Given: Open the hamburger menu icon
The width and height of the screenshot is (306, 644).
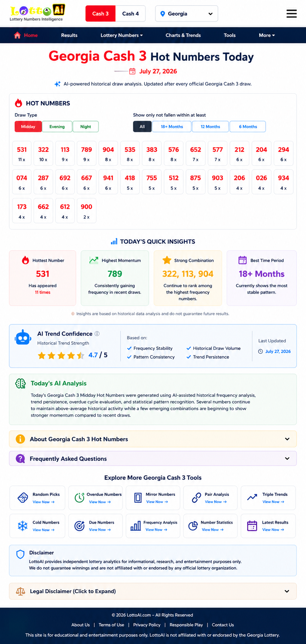Looking at the screenshot, I should point(291,13).
